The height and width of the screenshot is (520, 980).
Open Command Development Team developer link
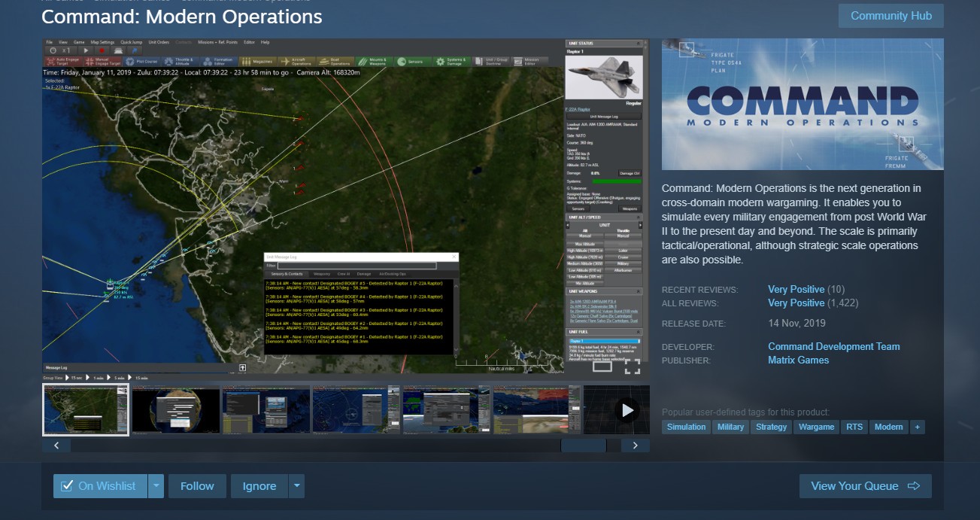coord(833,346)
